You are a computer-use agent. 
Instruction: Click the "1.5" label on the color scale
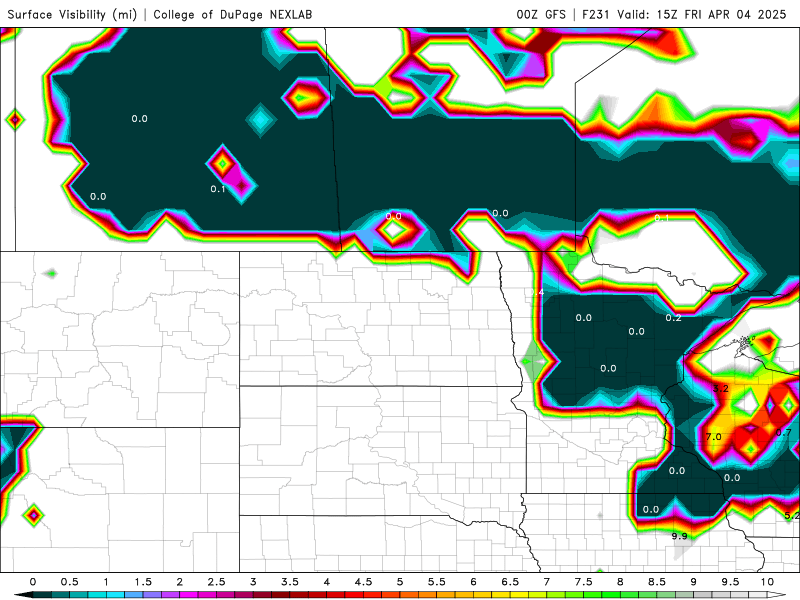(x=143, y=582)
